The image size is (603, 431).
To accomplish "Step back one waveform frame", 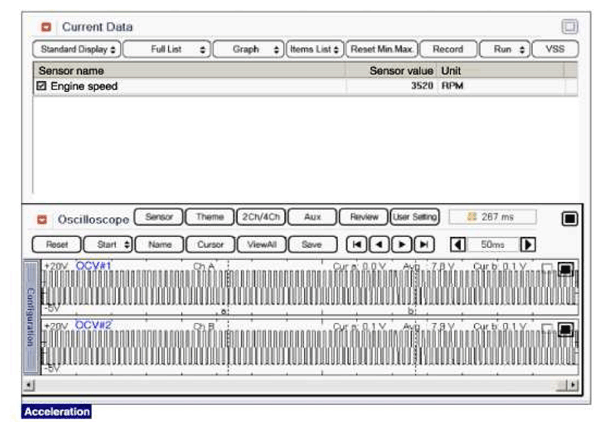I will click(379, 243).
